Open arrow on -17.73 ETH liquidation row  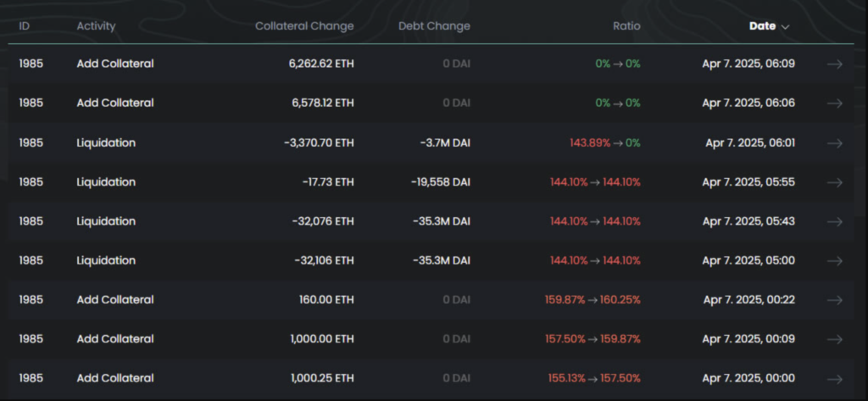[834, 181]
